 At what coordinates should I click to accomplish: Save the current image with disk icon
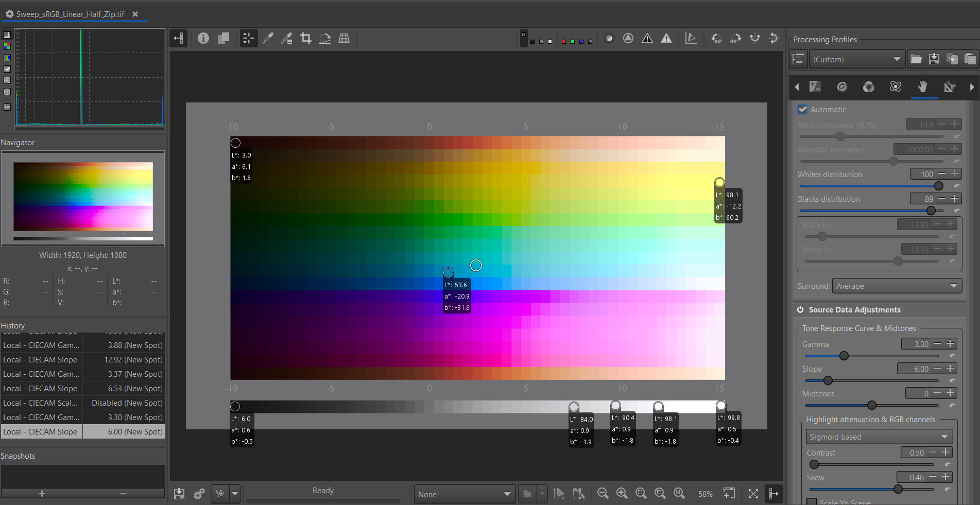(179, 494)
